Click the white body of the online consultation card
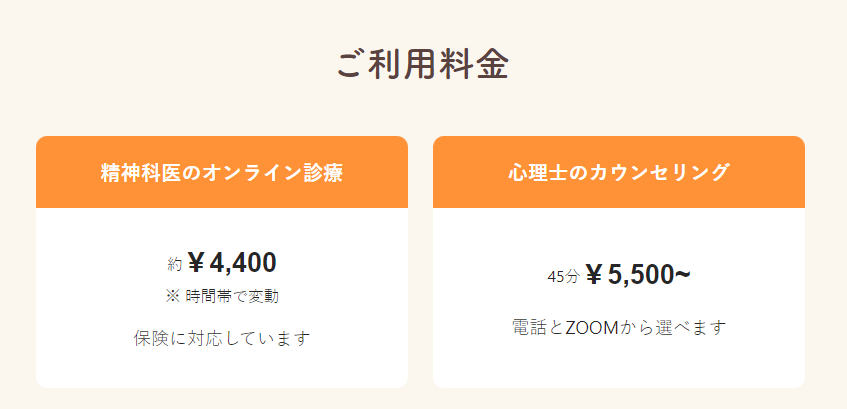The image size is (847, 409). tap(222, 298)
